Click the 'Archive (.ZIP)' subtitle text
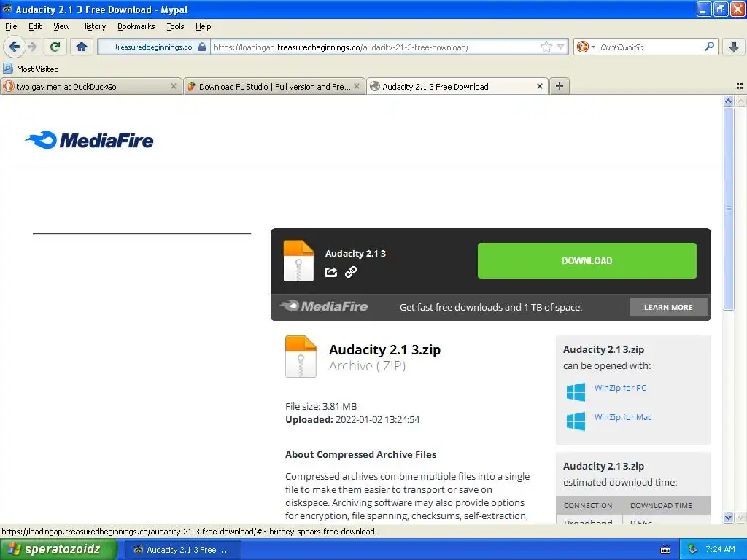This screenshot has width=747, height=560. pyautogui.click(x=368, y=366)
